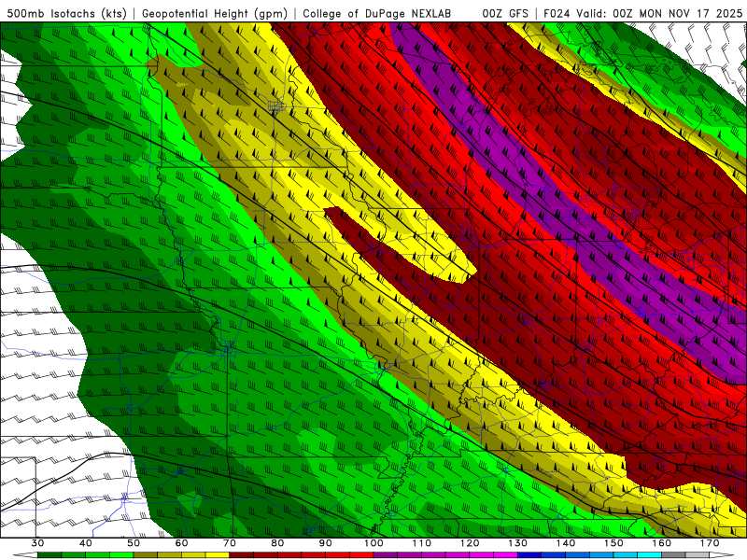747x560 pixels.
Task: Click the '110' label on the color scale
Action: (422, 543)
